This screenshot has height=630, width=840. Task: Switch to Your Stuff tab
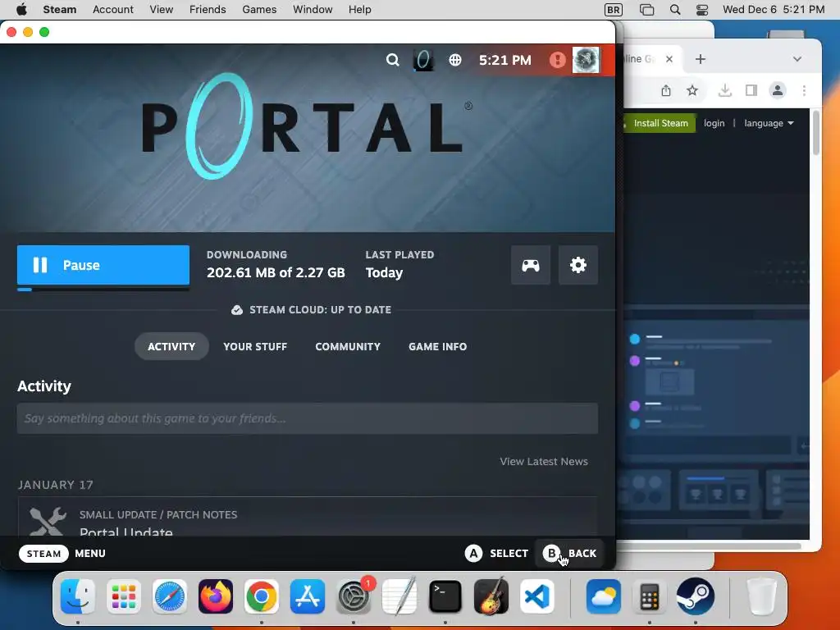(255, 347)
